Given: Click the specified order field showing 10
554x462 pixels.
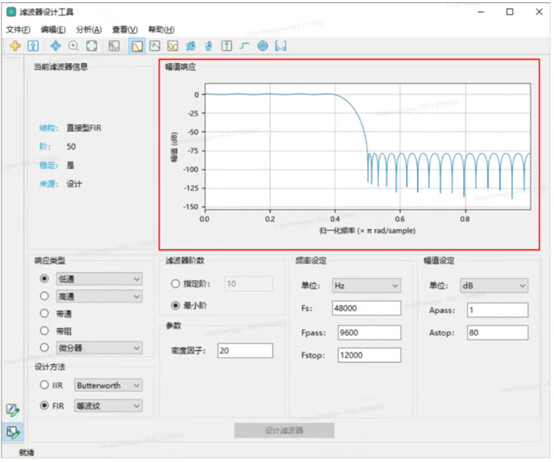Looking at the screenshot, I should (249, 284).
